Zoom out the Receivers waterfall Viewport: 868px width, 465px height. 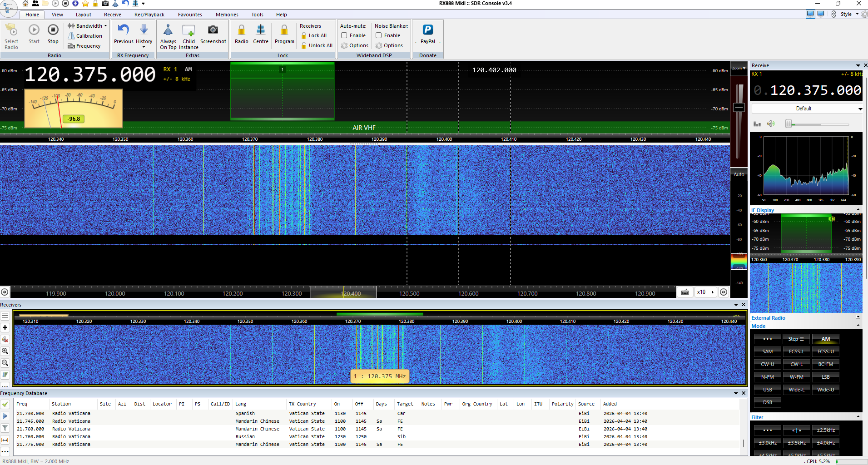[5, 363]
